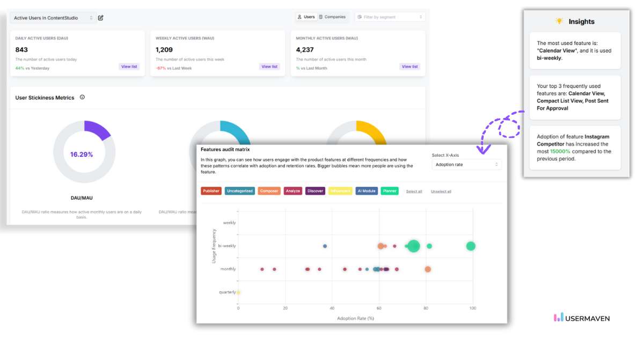Switch to the Users tab
Viewport: 644px width, 338px height.
pyautogui.click(x=306, y=17)
